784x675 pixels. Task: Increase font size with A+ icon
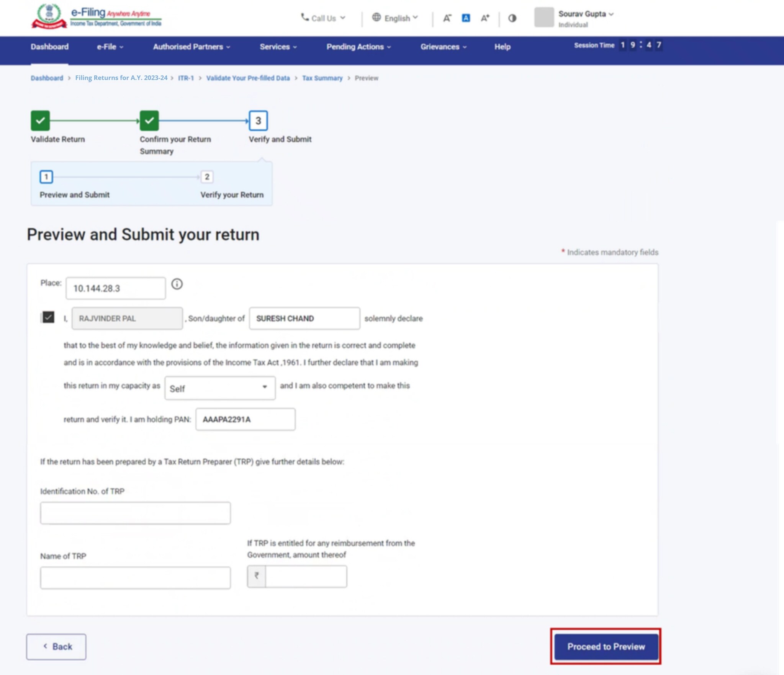485,18
